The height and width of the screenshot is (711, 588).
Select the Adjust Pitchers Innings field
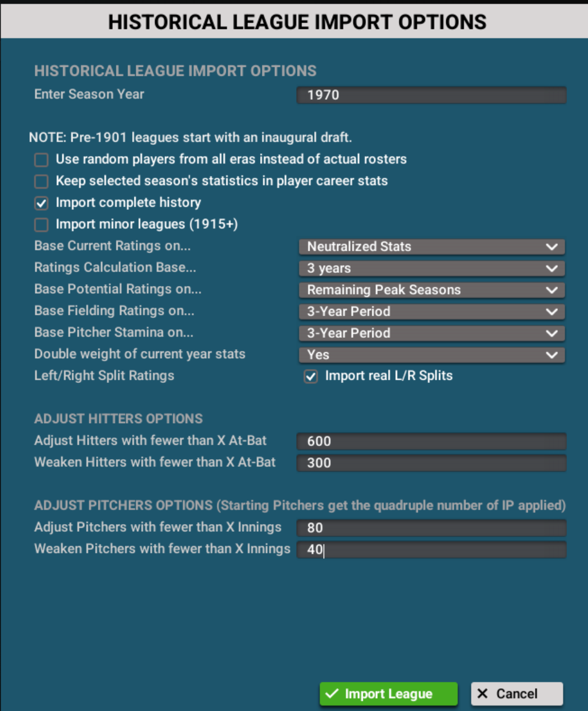click(431, 528)
